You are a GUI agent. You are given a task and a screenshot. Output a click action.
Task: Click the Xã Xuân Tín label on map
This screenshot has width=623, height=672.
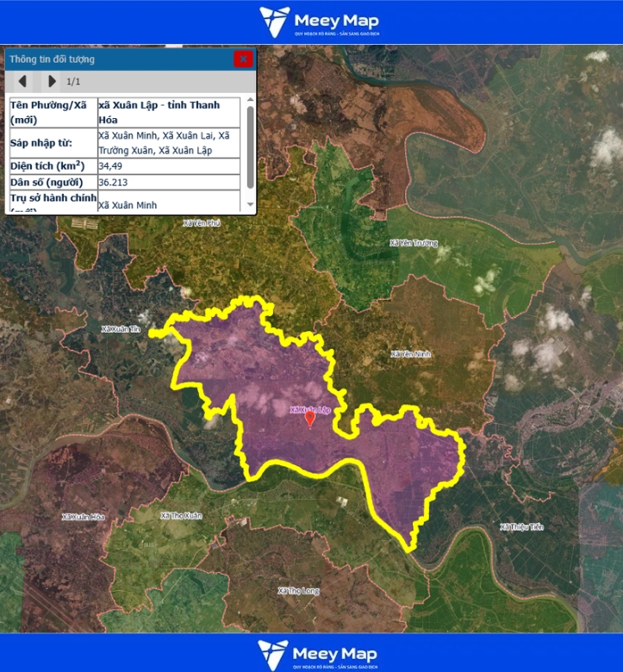tap(120, 329)
